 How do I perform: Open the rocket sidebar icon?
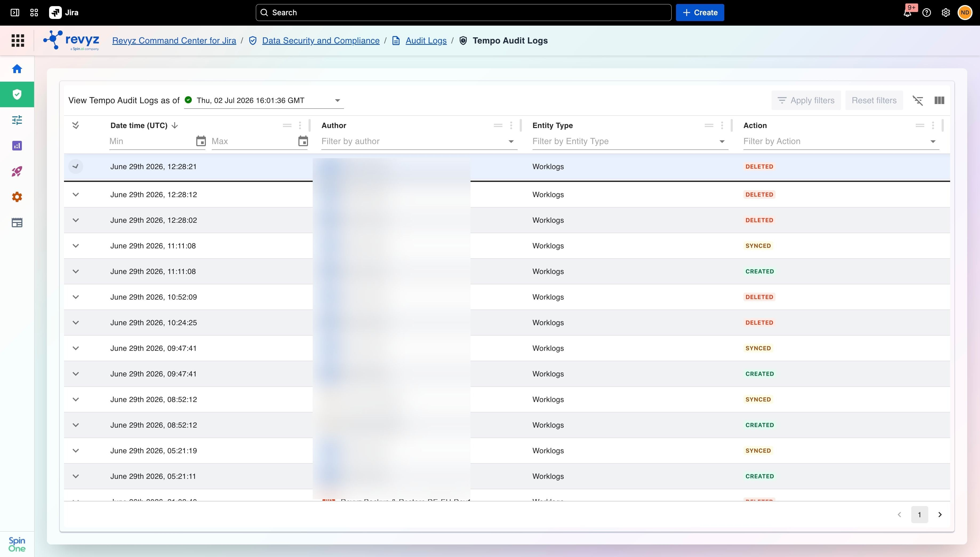(x=17, y=171)
